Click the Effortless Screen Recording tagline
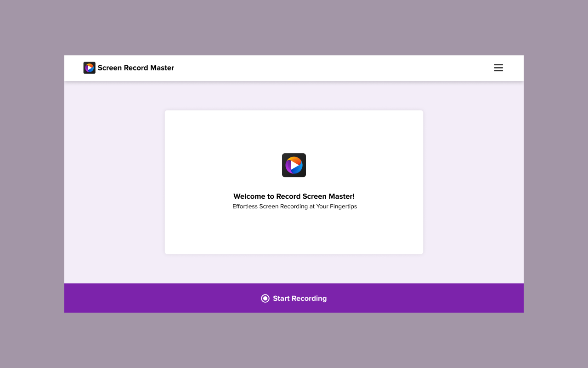 point(294,206)
